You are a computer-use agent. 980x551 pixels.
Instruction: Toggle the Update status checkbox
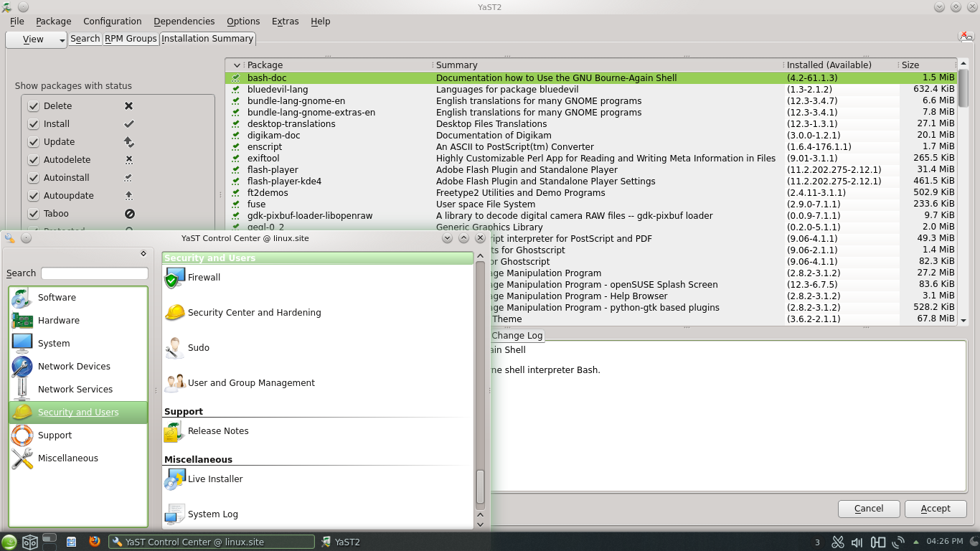point(33,142)
